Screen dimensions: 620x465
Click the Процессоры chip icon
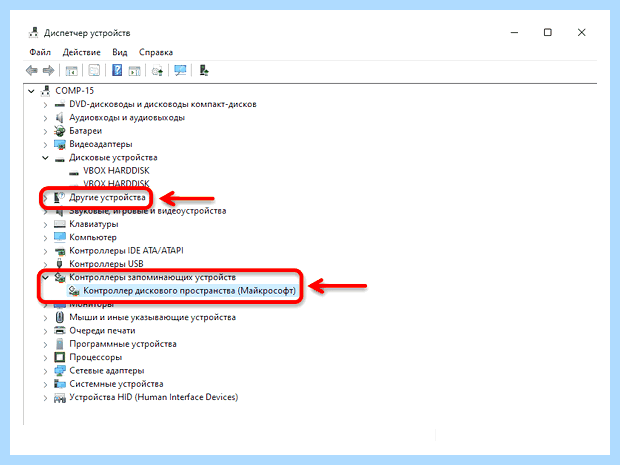click(x=60, y=357)
